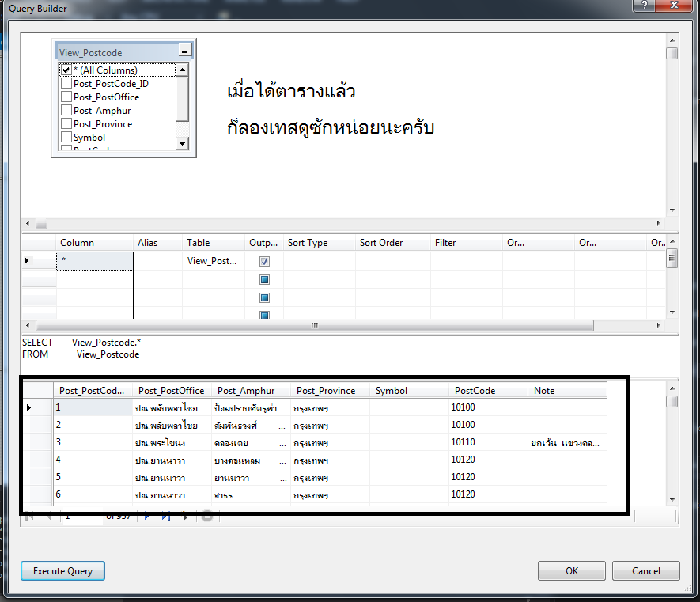Select the Table column header
Image resolution: width=700 pixels, height=602 pixels.
(x=214, y=243)
